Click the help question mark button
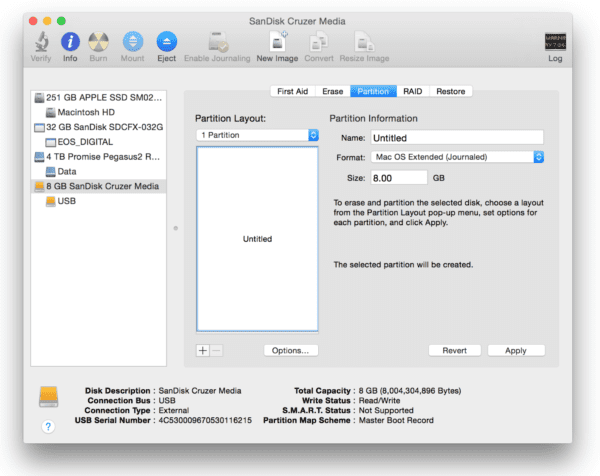 [x=47, y=427]
